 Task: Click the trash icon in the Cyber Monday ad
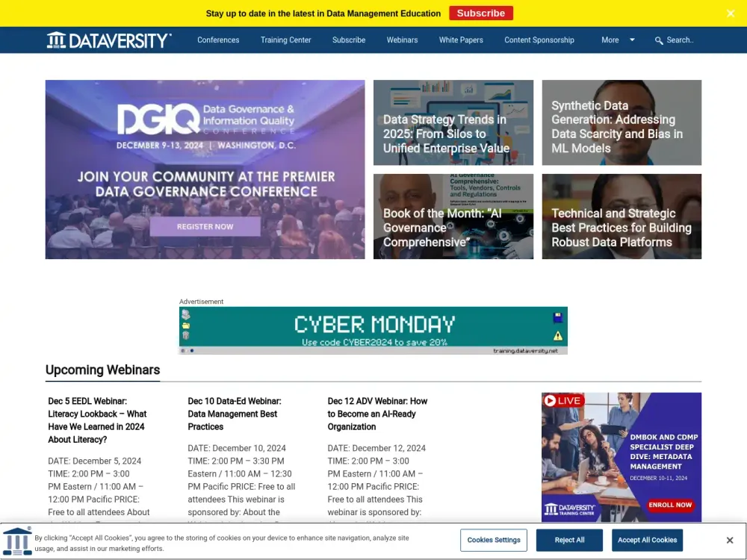(185, 333)
